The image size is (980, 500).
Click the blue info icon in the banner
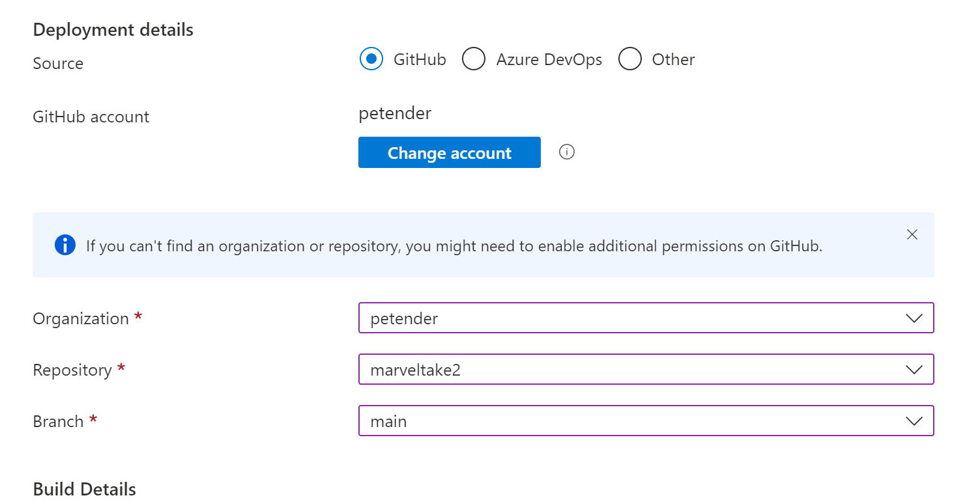tap(65, 245)
